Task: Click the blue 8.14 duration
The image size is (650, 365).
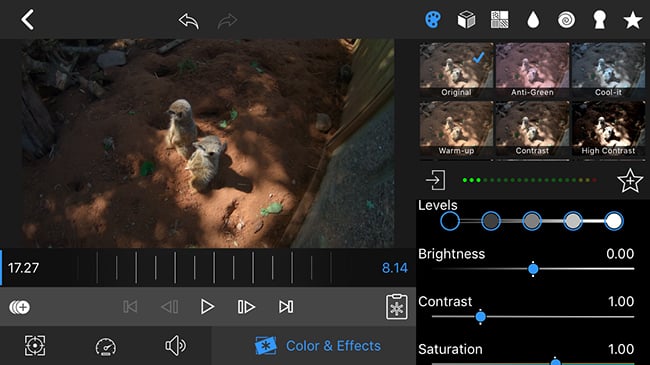Action: [x=395, y=268]
